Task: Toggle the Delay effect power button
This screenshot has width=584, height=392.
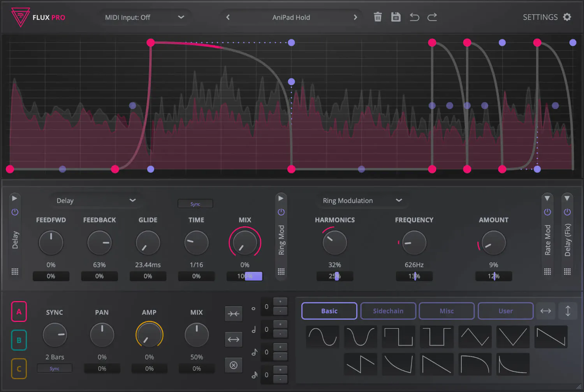Action: tap(15, 212)
